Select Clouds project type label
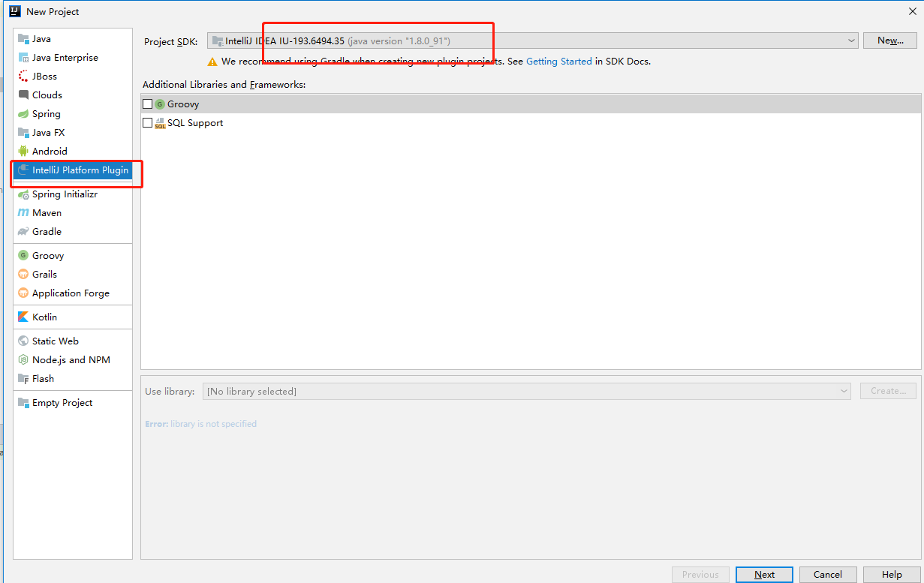The width and height of the screenshot is (924, 583). coord(47,95)
